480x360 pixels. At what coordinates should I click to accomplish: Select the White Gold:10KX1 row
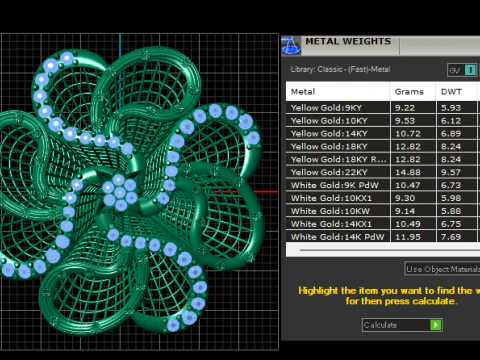tap(383, 198)
